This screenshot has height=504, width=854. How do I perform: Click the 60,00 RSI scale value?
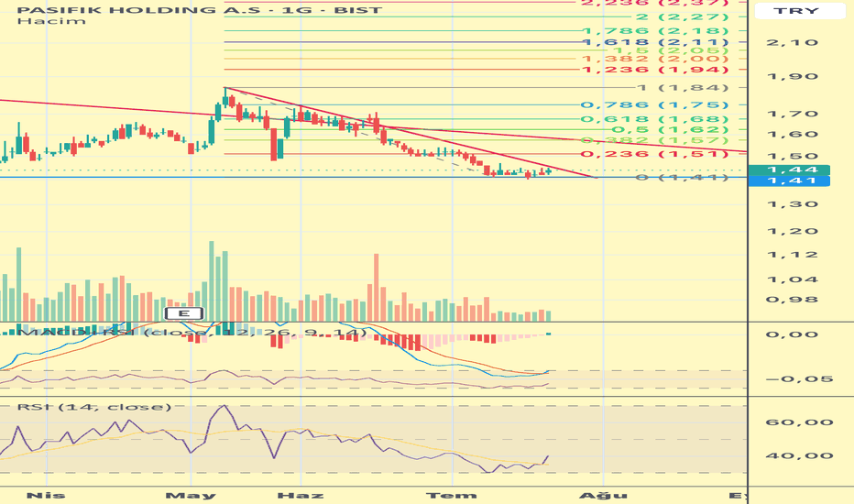click(799, 422)
